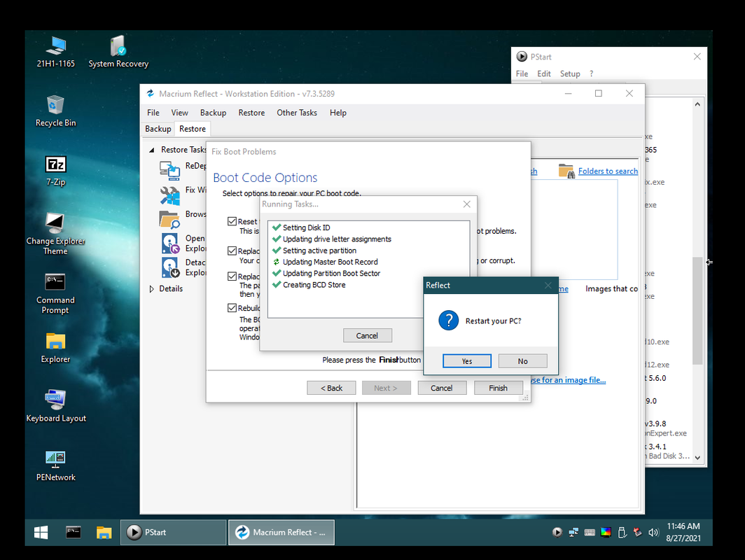This screenshot has width=745, height=560.
Task: Click the wizard Cancel button
Action: (441, 388)
